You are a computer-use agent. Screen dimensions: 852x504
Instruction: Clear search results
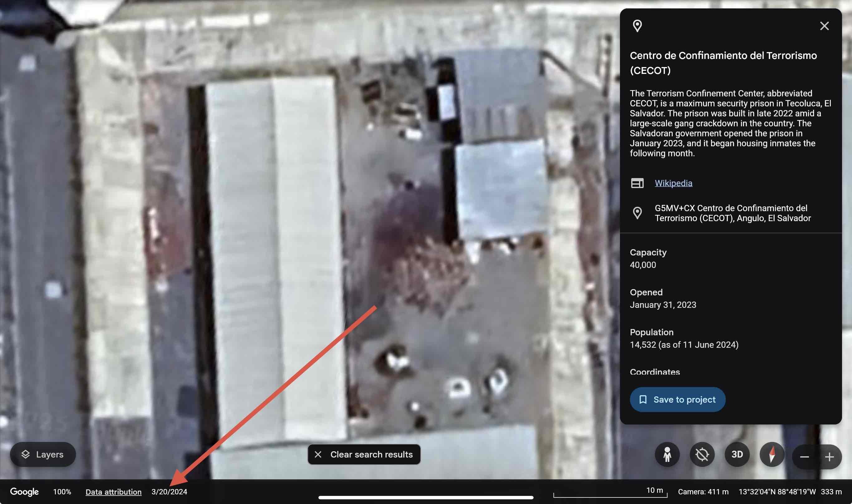[x=364, y=454]
